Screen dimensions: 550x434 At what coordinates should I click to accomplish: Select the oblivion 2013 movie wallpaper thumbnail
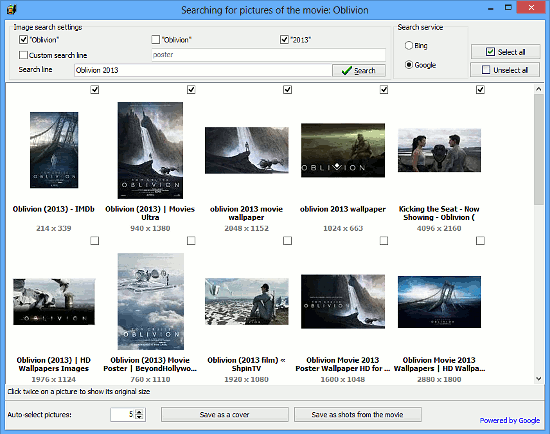(x=247, y=150)
